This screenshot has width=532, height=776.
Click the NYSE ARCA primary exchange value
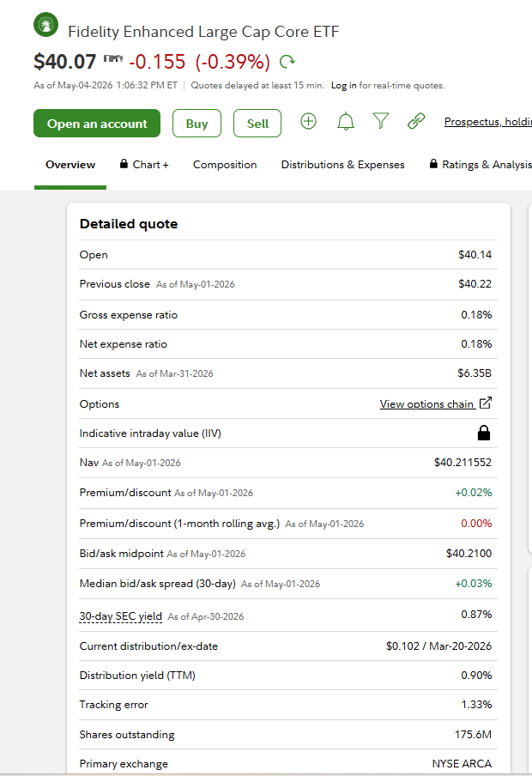pyautogui.click(x=462, y=764)
